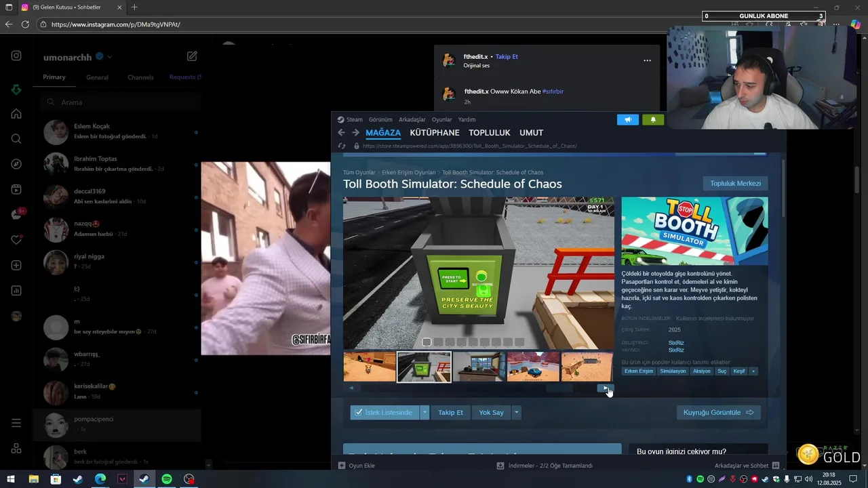Click Erken Erişim Oyunları breadcrumb
The width and height of the screenshot is (868, 488).
pyautogui.click(x=408, y=173)
